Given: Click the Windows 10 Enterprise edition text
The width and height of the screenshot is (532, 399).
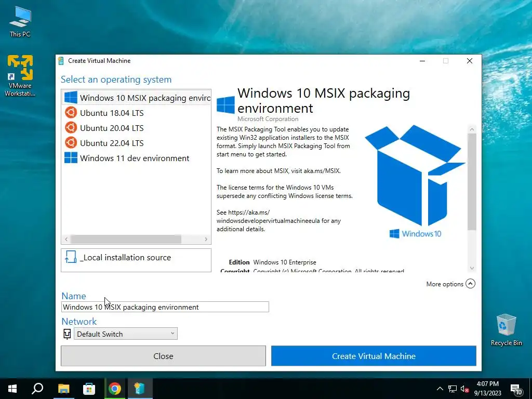Looking at the screenshot, I should click(285, 262).
